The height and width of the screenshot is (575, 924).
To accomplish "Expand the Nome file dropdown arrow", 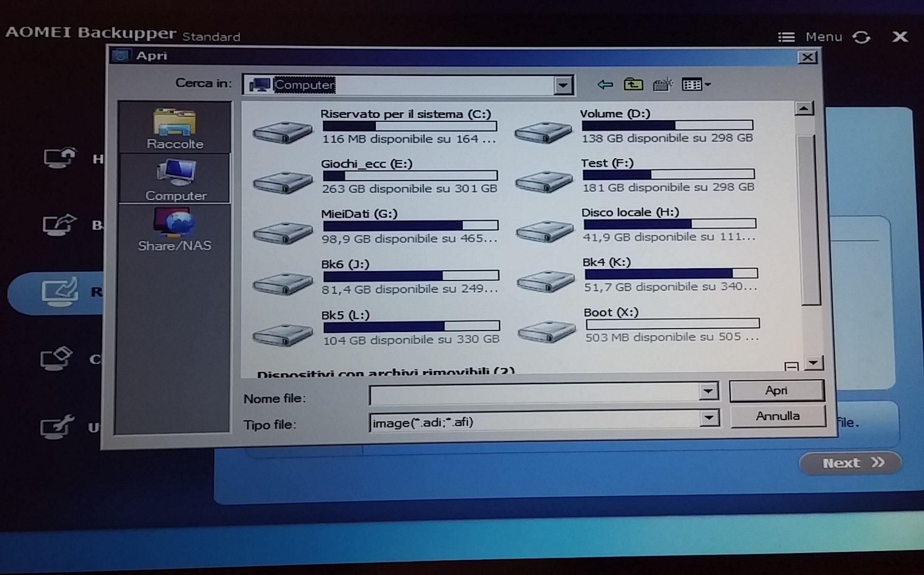I will pyautogui.click(x=708, y=391).
